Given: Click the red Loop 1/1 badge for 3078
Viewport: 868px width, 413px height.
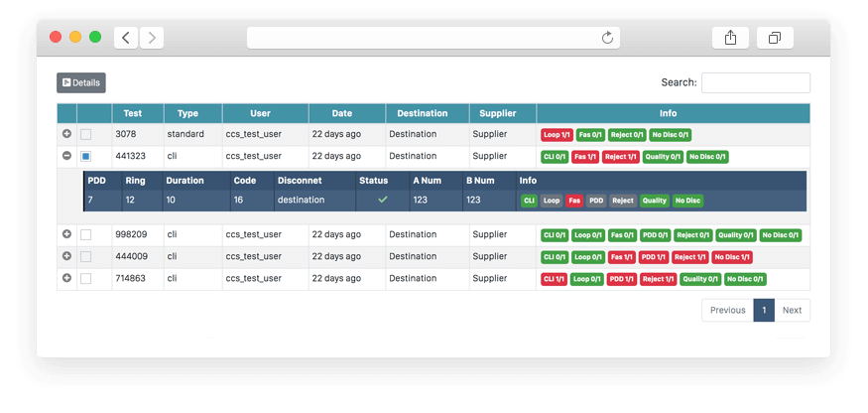Looking at the screenshot, I should click(556, 135).
